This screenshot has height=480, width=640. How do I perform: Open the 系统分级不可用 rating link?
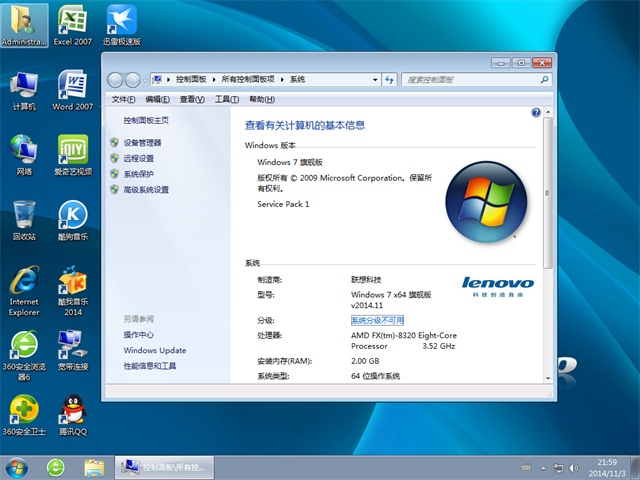tap(377, 320)
